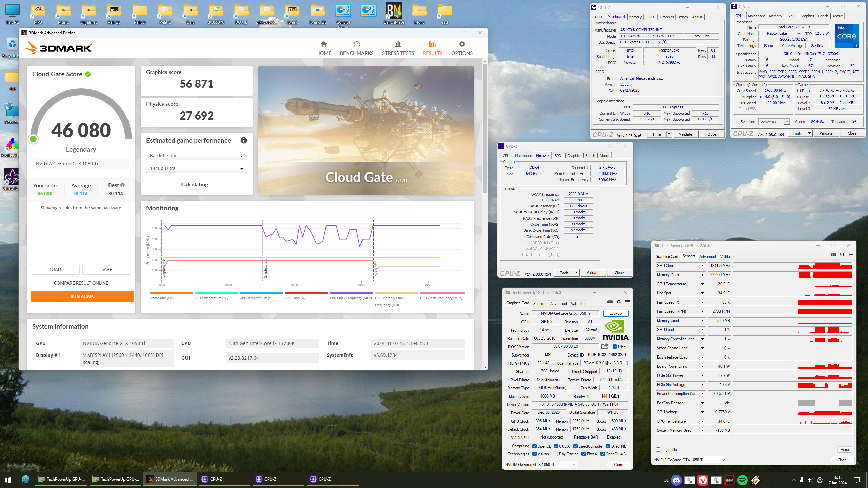Click the BIOS export share icon in GPU-Z

[605, 346]
